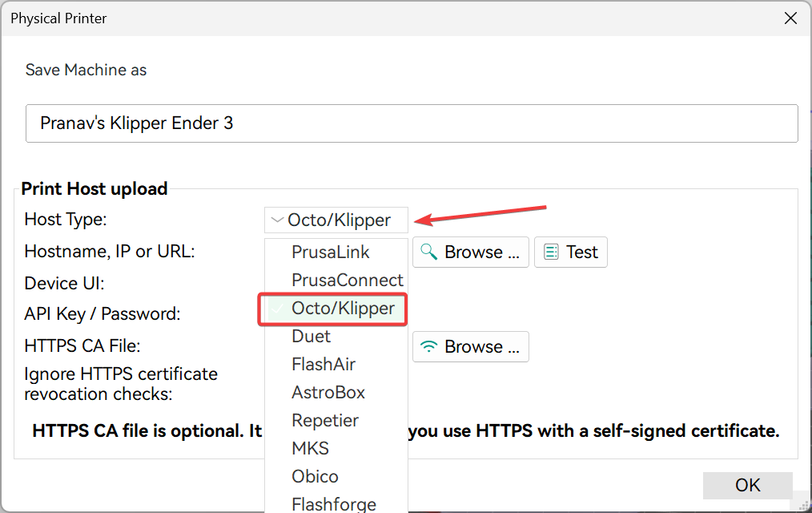
Task: Click the 'API Key / Password:' label
Action: coord(103,314)
